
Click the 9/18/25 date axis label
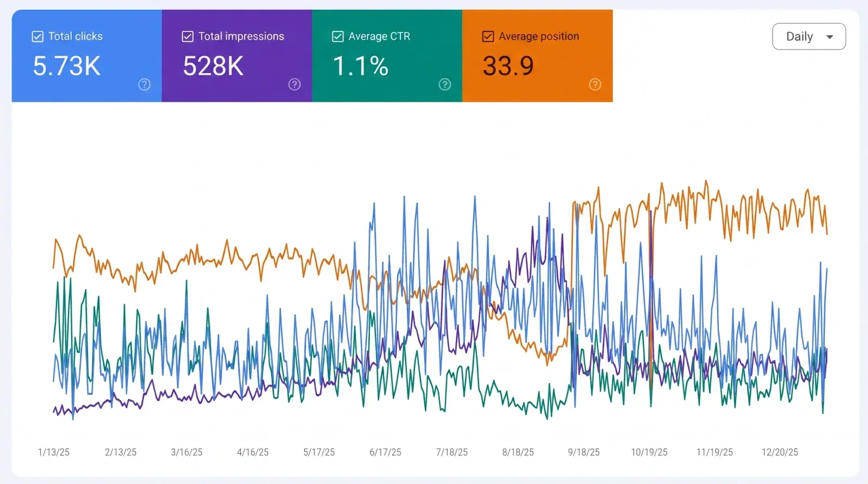pos(584,452)
